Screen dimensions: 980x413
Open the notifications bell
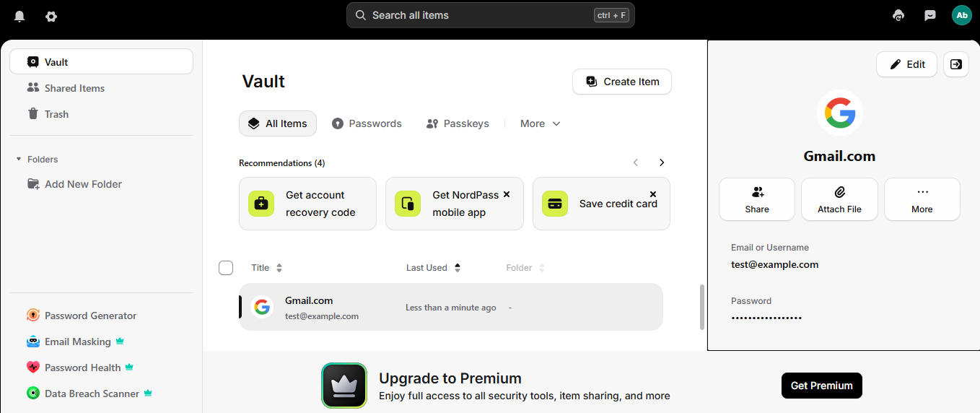click(19, 16)
